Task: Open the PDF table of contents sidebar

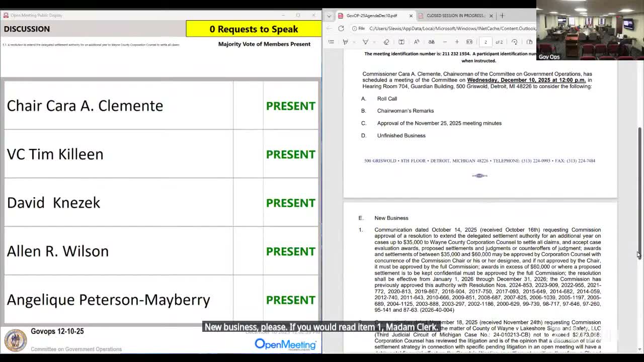Action: click(331, 42)
